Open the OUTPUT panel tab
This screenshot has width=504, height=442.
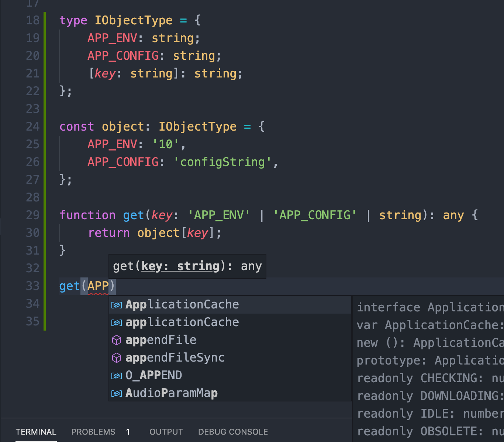pyautogui.click(x=166, y=432)
